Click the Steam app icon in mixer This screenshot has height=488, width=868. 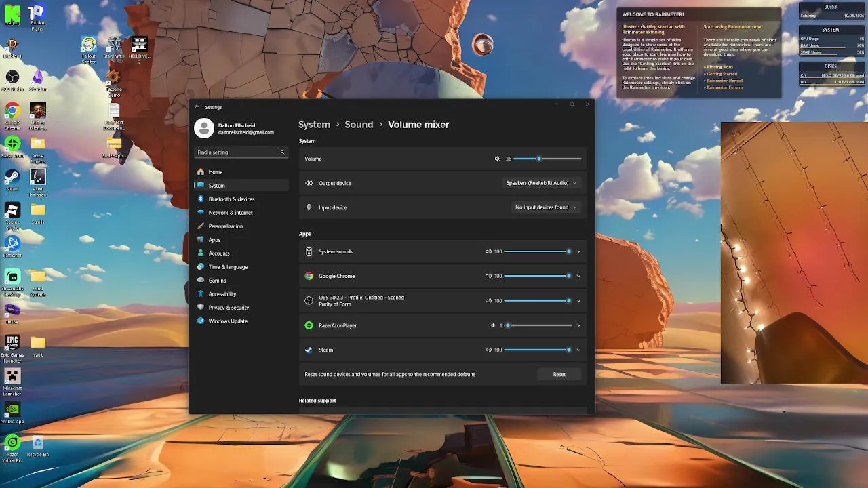pos(309,350)
